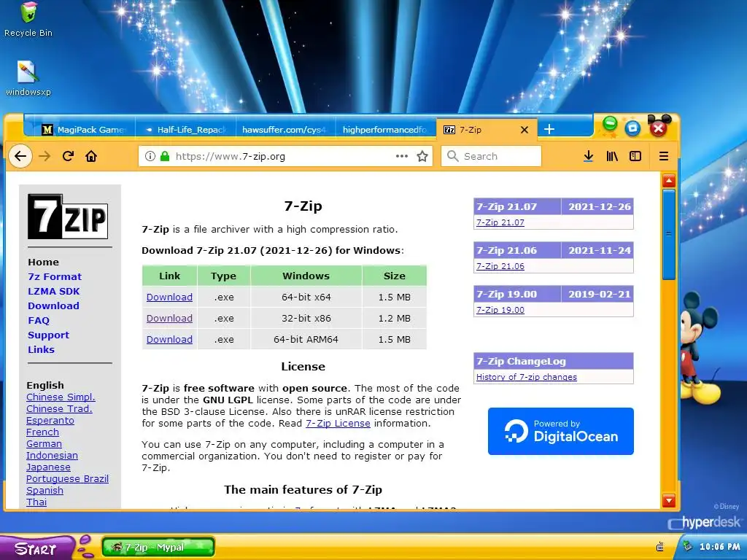This screenshot has width=747, height=560.
Task: Switch language to Chinese Simpl.
Action: point(61,397)
